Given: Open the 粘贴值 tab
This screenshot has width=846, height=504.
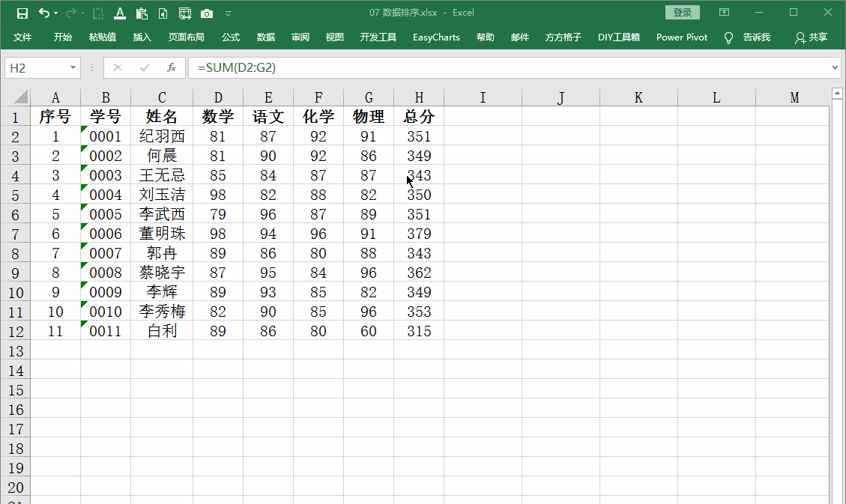Looking at the screenshot, I should click(103, 37).
